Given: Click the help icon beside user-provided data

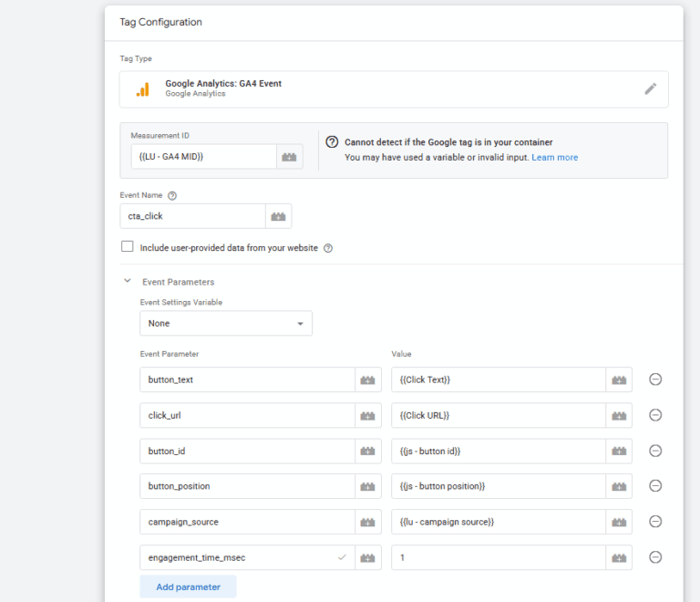Looking at the screenshot, I should coord(328,248).
